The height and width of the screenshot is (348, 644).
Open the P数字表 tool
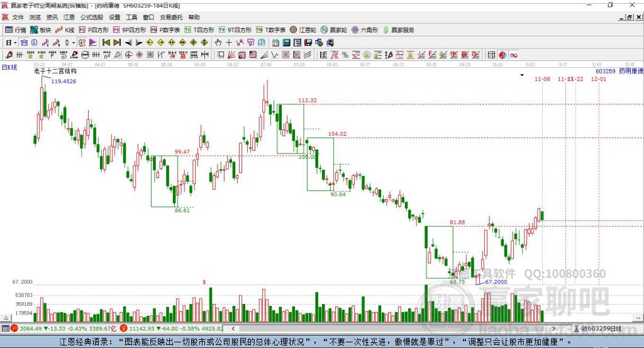click(x=165, y=30)
